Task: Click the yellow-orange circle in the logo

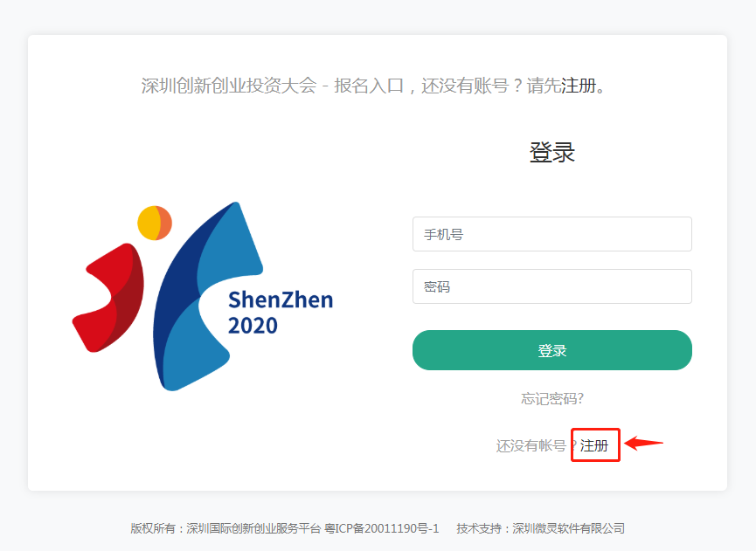Action: coord(154,223)
